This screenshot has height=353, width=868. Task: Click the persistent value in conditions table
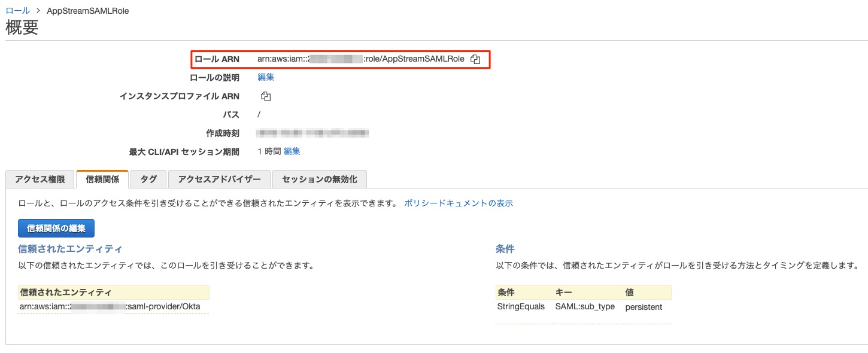pyautogui.click(x=644, y=306)
